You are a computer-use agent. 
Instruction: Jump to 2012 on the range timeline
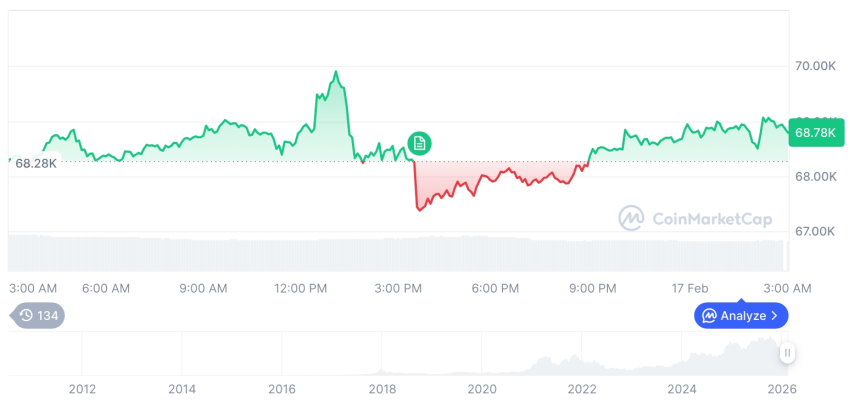[x=82, y=388]
